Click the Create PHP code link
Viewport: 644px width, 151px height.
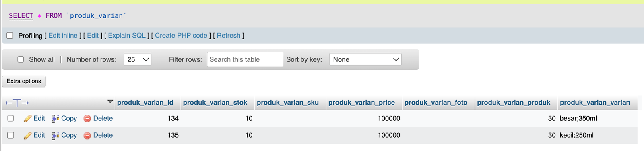click(x=181, y=36)
